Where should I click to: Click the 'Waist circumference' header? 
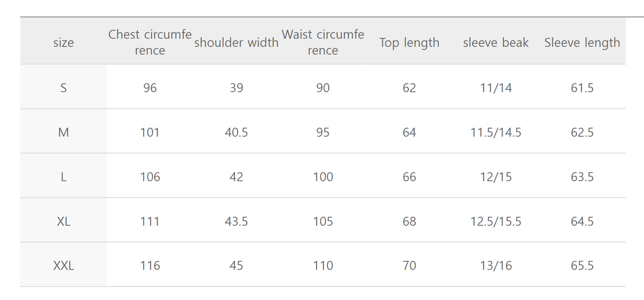coord(323,42)
